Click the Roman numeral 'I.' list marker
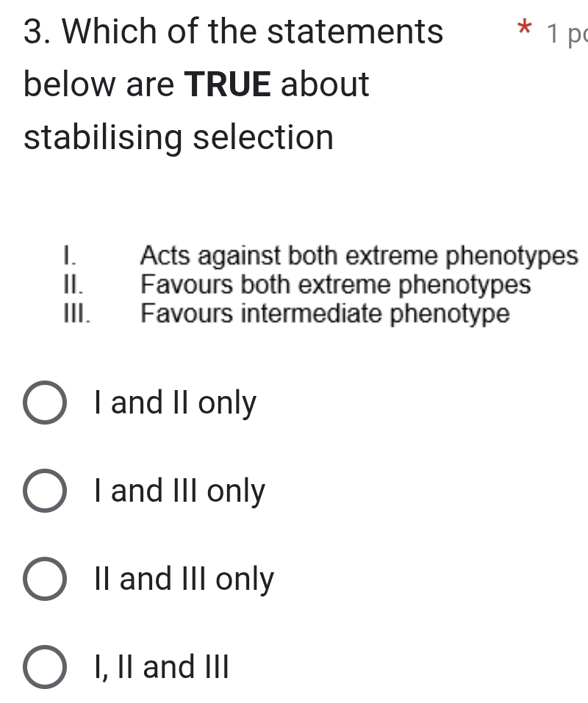The image size is (588, 703). tap(68, 256)
